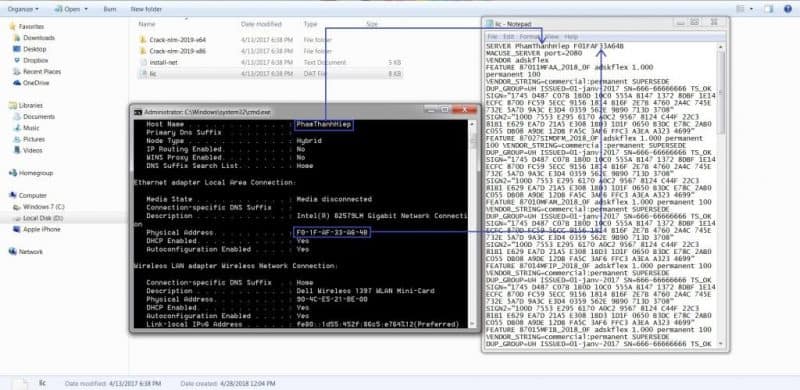Open the change view dropdown arrow
The image size is (800, 390).
click(752, 9)
